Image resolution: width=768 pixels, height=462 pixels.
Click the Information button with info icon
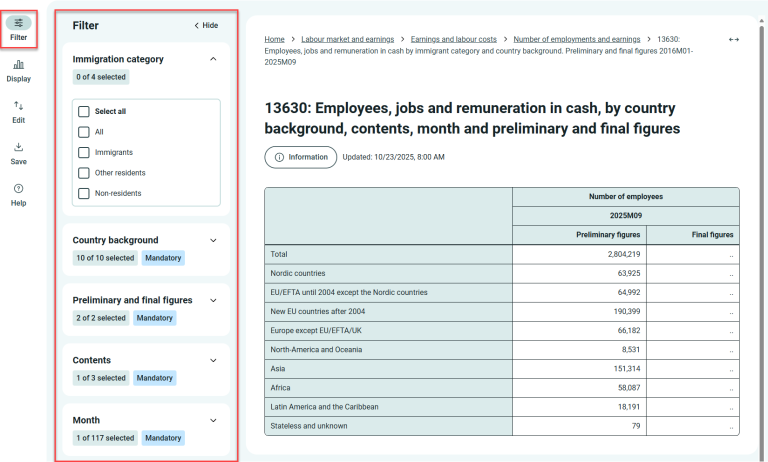tap(299, 157)
